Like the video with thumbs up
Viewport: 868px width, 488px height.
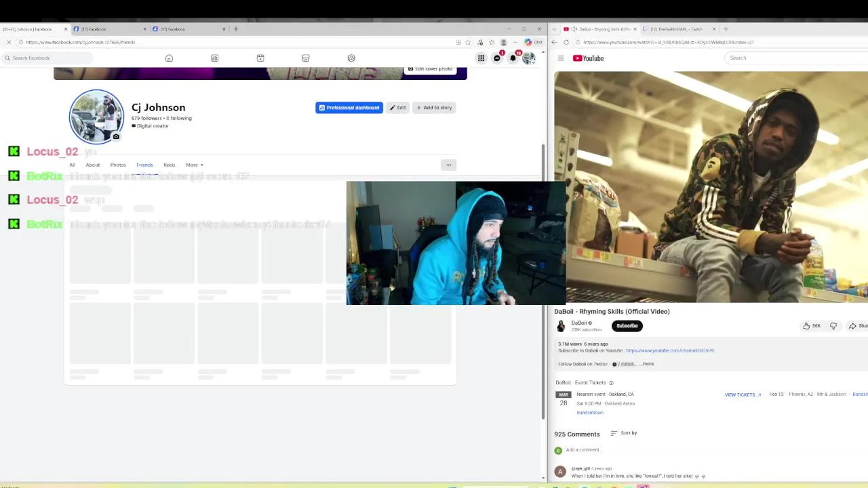(x=812, y=326)
